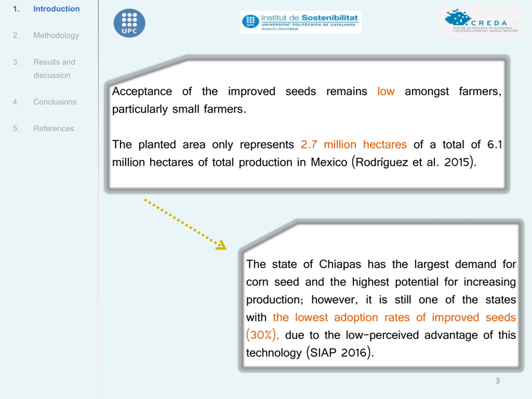Click the round blue UPC logo
Viewport: 532px width, 399px height.
129,23
